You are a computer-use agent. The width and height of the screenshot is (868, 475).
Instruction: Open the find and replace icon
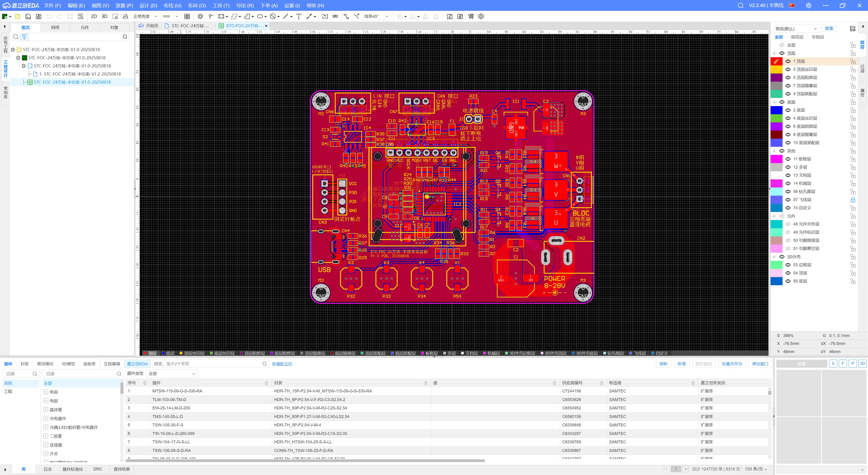(80, 16)
